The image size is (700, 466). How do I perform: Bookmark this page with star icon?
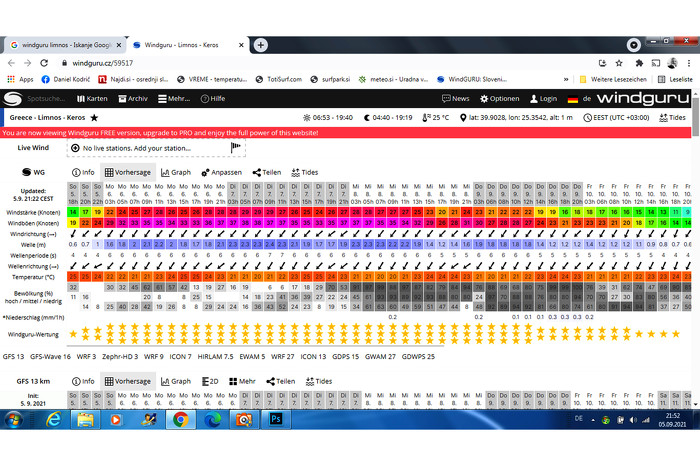click(x=619, y=63)
